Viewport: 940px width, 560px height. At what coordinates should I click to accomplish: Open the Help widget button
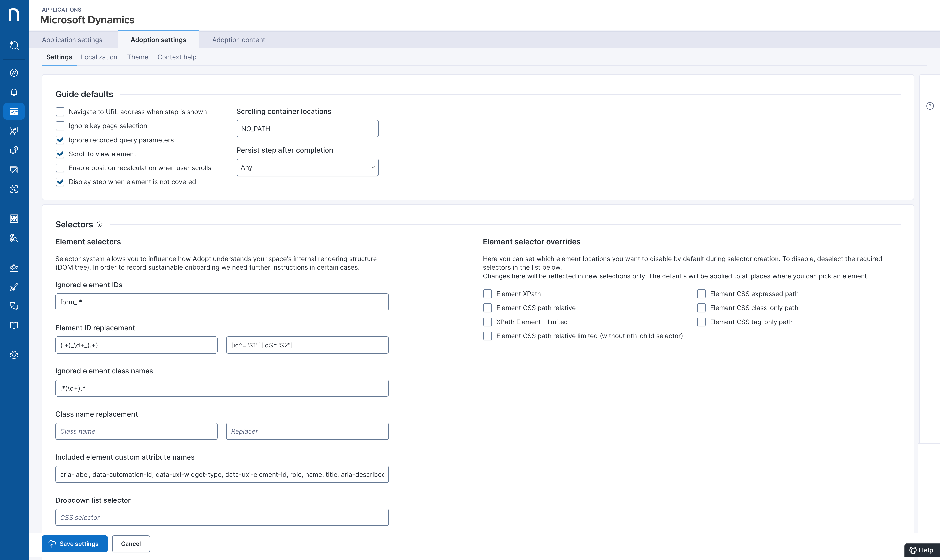point(921,550)
